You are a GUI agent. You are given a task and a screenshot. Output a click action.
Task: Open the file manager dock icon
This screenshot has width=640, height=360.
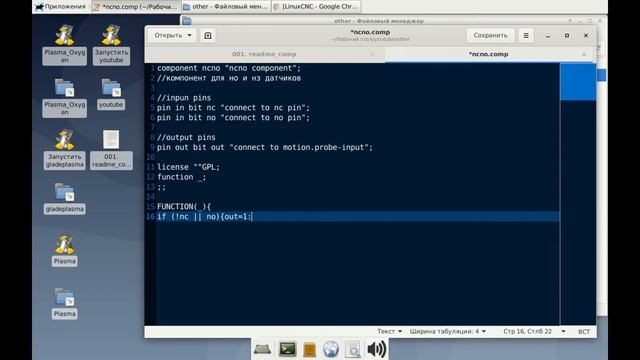pos(309,350)
